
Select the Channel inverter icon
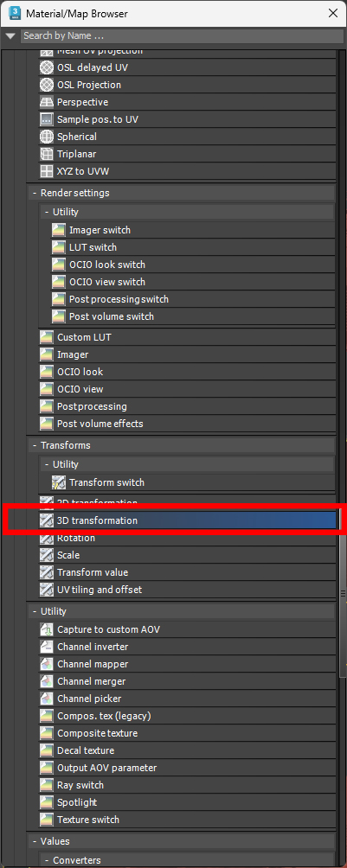click(x=47, y=647)
